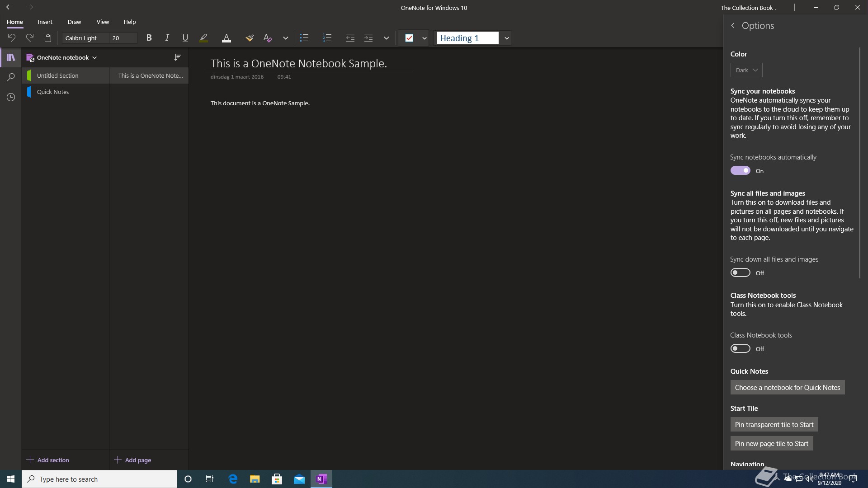Click the page title text
Screen dimensions: 868x488
[x=299, y=63]
